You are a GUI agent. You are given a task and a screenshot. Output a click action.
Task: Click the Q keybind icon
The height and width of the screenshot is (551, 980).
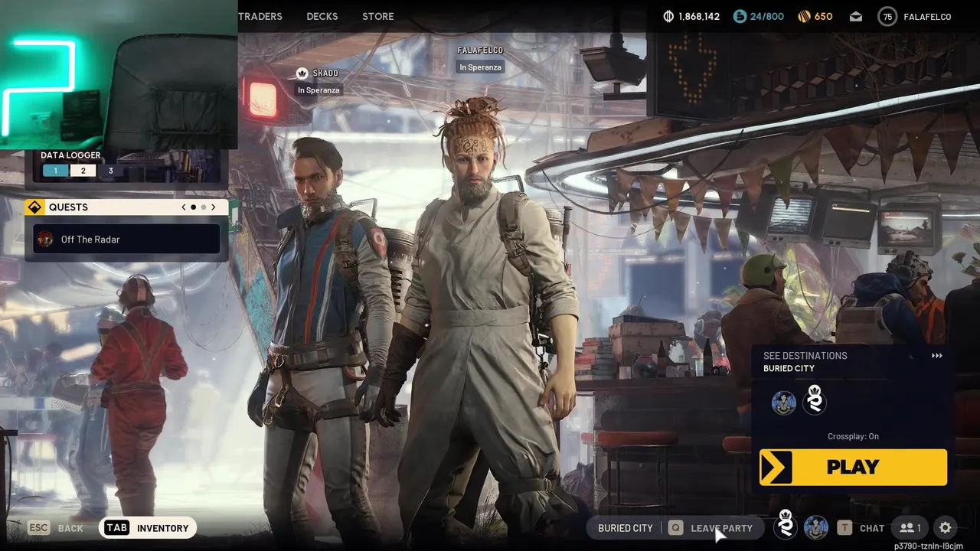point(675,528)
